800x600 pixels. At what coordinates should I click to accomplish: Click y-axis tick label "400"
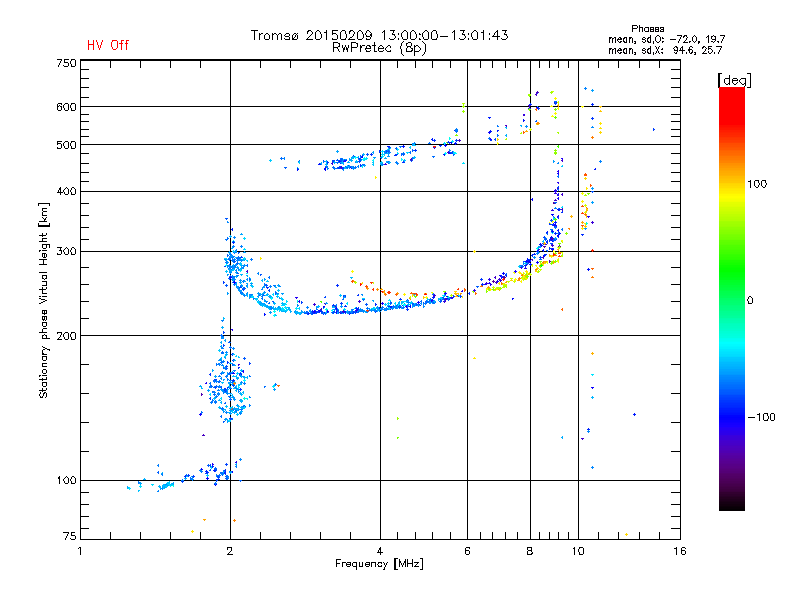[66, 192]
